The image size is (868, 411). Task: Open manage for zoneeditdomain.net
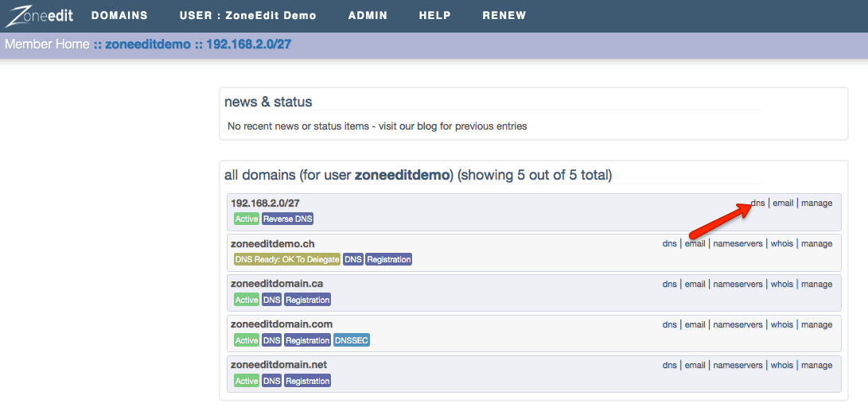[x=816, y=365]
